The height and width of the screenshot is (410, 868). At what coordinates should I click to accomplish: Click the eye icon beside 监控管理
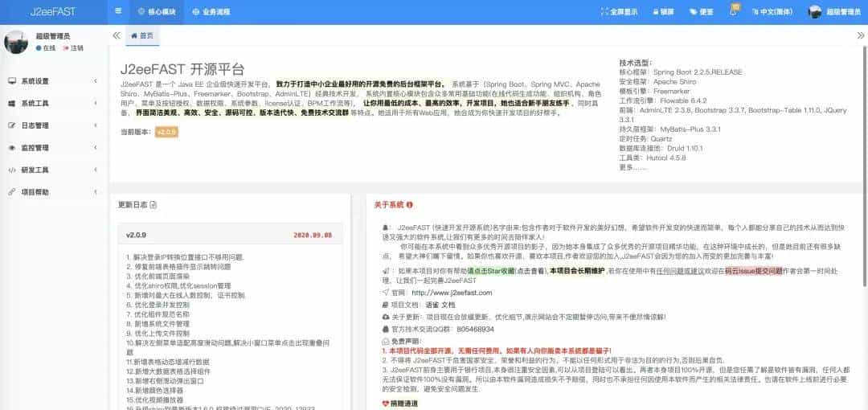tap(12, 148)
